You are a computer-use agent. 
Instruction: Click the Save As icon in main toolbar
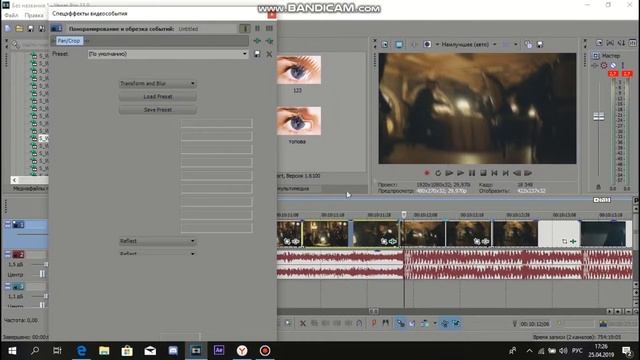pos(42,29)
